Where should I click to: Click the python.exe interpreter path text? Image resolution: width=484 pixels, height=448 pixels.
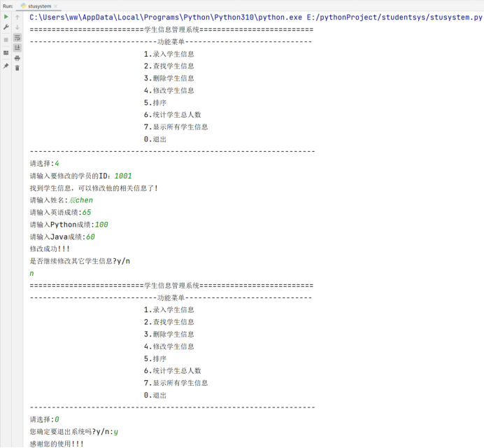point(166,17)
